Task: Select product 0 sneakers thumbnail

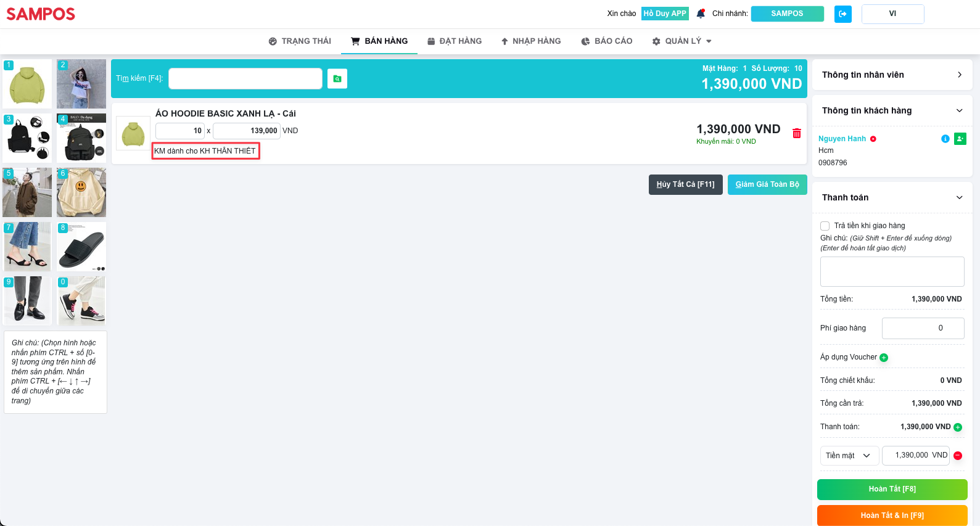Action: [x=81, y=301]
